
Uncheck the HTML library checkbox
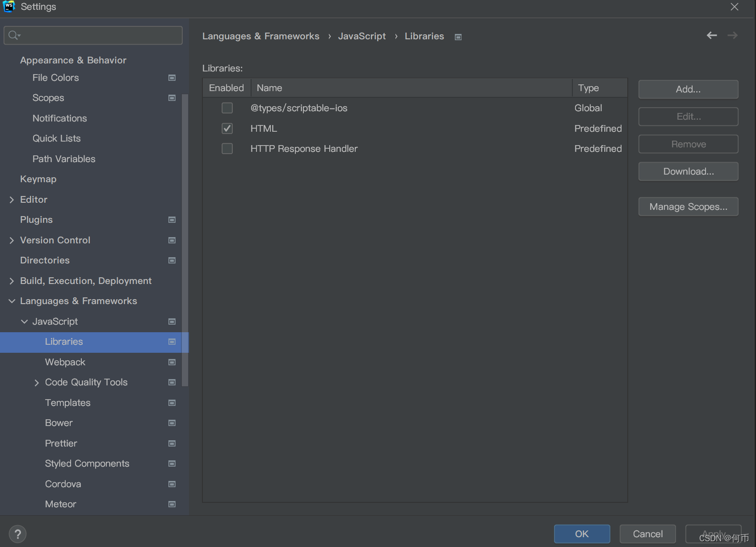click(227, 129)
